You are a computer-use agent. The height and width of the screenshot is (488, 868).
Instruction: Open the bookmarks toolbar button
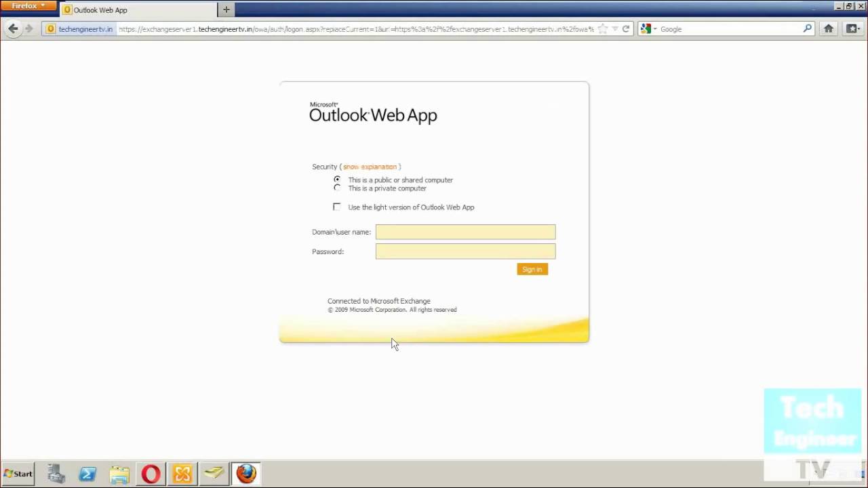(x=852, y=28)
